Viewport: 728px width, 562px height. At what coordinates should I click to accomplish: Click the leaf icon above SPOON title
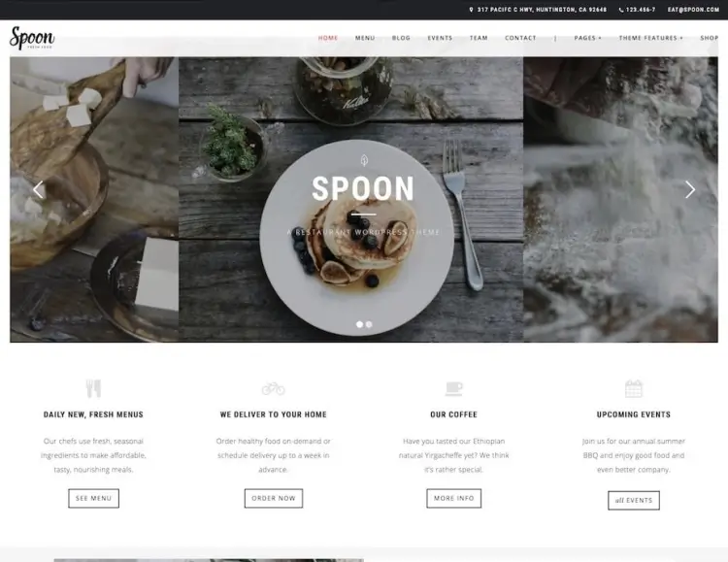364,161
